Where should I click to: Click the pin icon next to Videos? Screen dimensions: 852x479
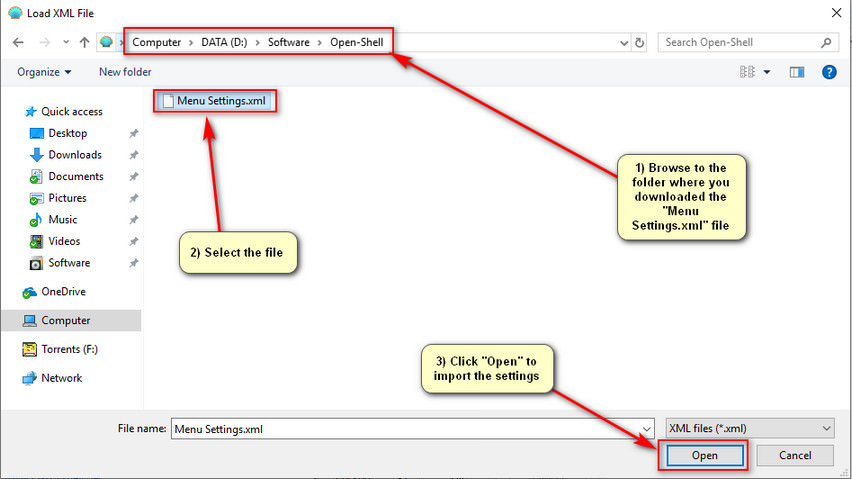tap(134, 242)
